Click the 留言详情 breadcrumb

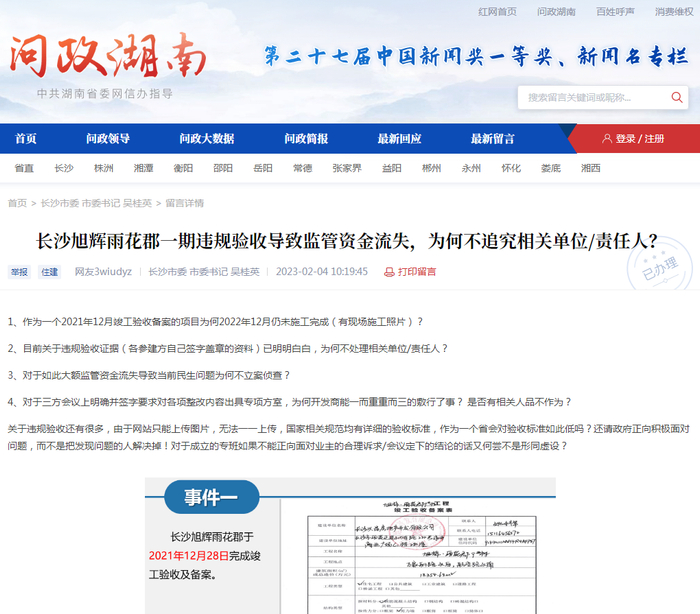[185, 203]
